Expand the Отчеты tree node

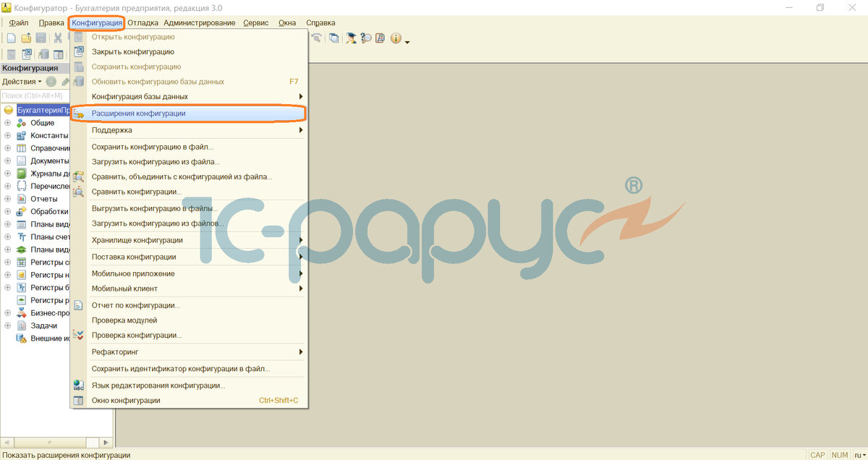pyautogui.click(x=8, y=199)
